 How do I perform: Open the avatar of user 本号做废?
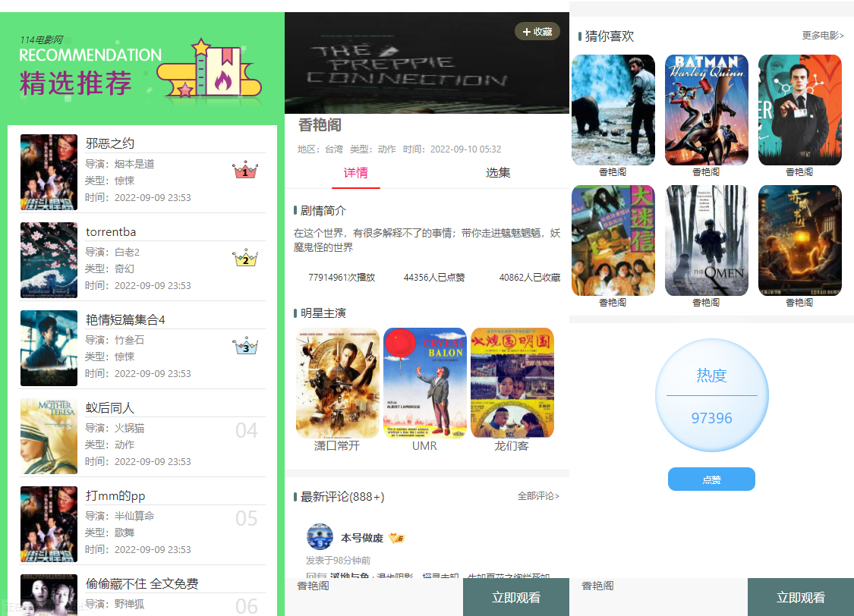pyautogui.click(x=320, y=536)
